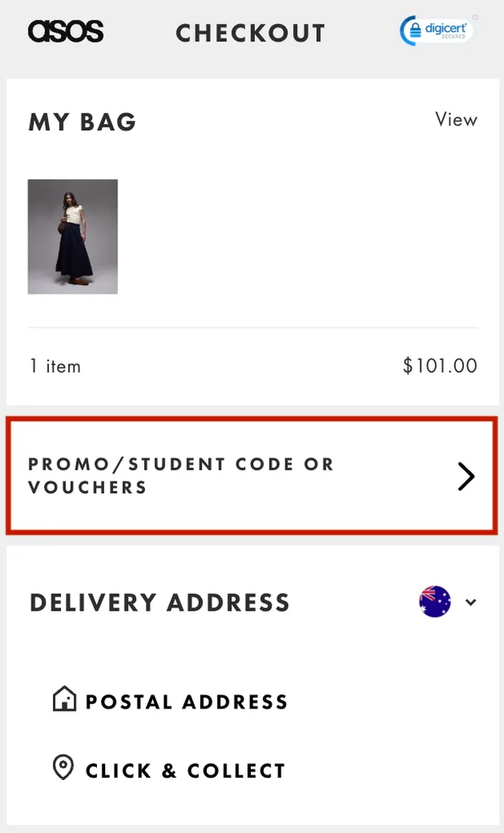The image size is (504, 833).
Task: Click the Delivery Address heading
Action: click(x=160, y=603)
